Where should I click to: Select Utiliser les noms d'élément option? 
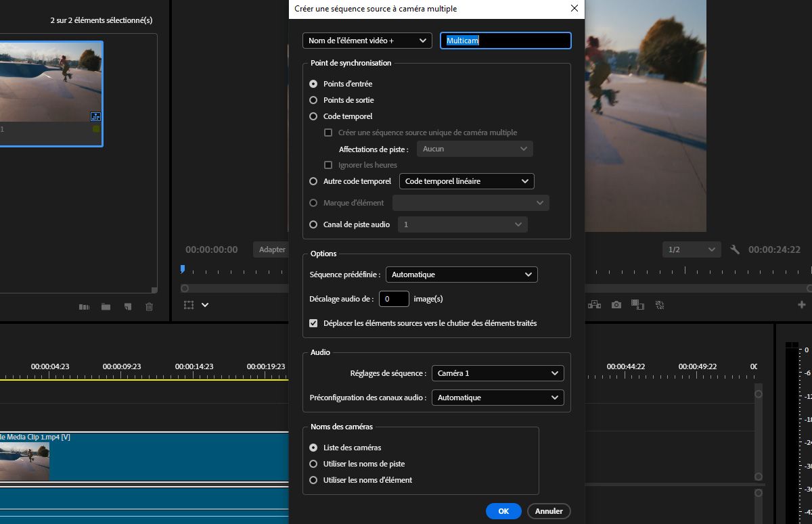313,480
